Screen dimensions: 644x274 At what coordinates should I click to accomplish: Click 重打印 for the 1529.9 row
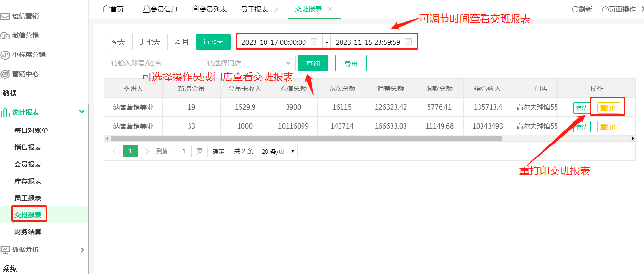[x=609, y=108]
